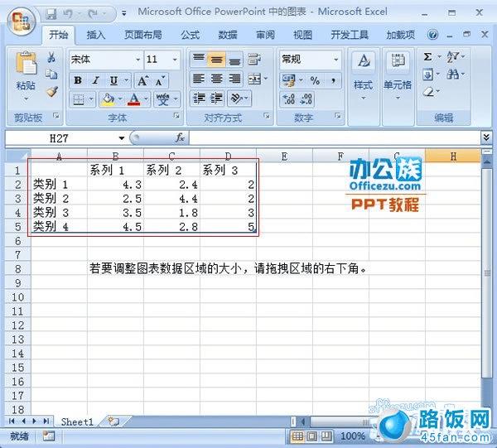Center cell text horizontally
497x448 pixels.
[217, 79]
